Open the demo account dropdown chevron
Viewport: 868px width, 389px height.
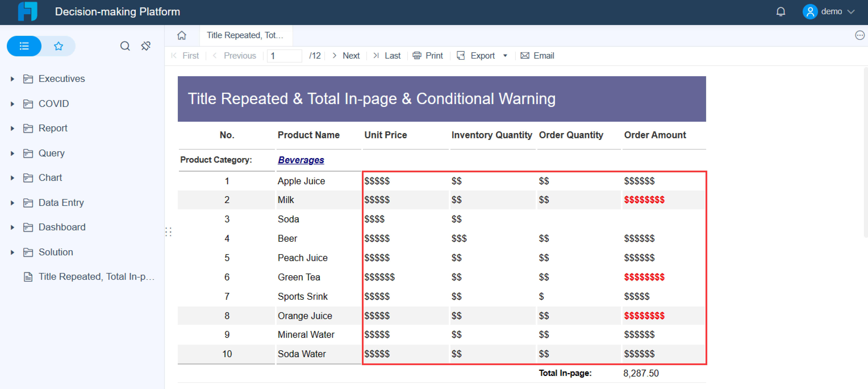851,12
